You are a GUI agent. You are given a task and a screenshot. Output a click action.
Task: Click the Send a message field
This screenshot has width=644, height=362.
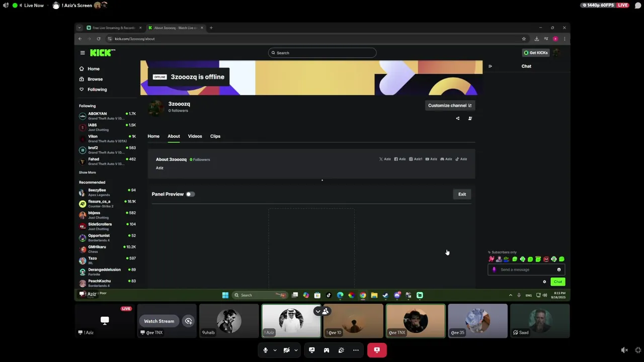coord(526,269)
